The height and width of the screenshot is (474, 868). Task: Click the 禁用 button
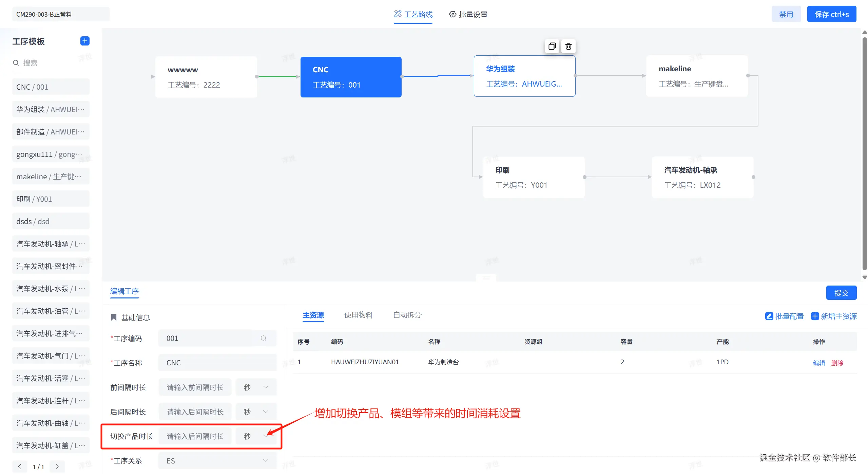786,14
